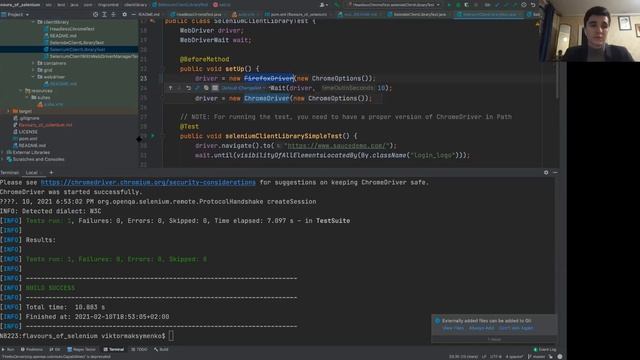Select SelenideClientLibraryTest file in tree
The width and height of the screenshot is (640, 360).
click(74, 42)
